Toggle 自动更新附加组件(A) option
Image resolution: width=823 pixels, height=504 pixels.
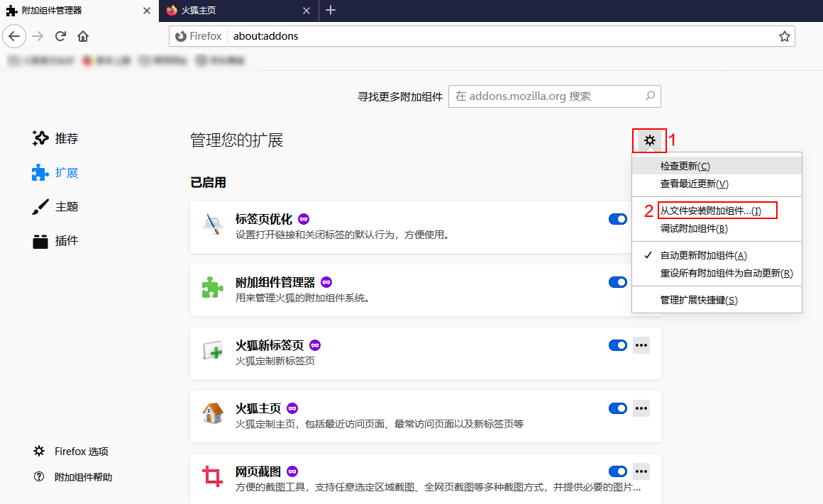click(x=717, y=255)
